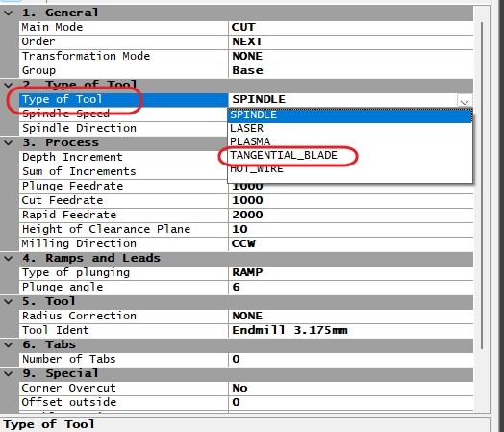504x432 pixels.
Task: Edit the Plunge angle value 6
Action: click(236, 288)
